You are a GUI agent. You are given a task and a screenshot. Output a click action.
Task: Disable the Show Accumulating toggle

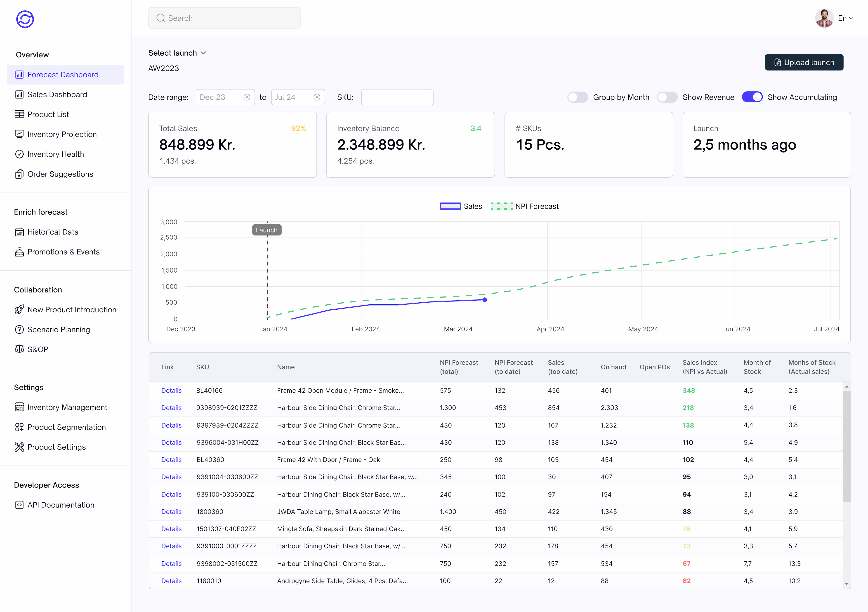(752, 98)
